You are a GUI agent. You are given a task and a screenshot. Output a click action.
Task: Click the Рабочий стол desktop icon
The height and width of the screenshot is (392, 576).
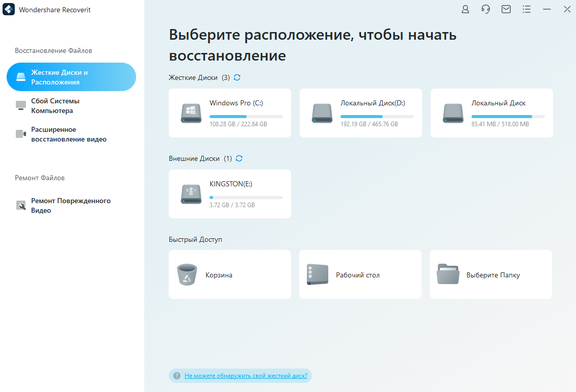point(318,274)
